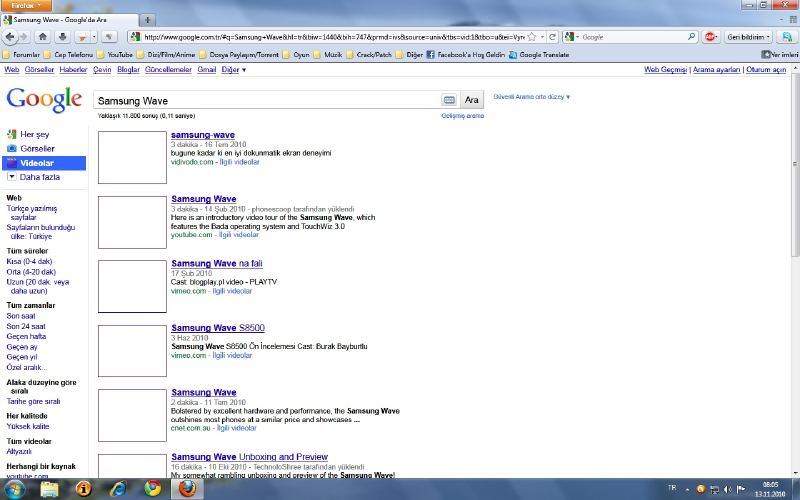The width and height of the screenshot is (800, 500).
Task: Show the on-screen keyboard icon in Google search box
Action: coord(449,100)
